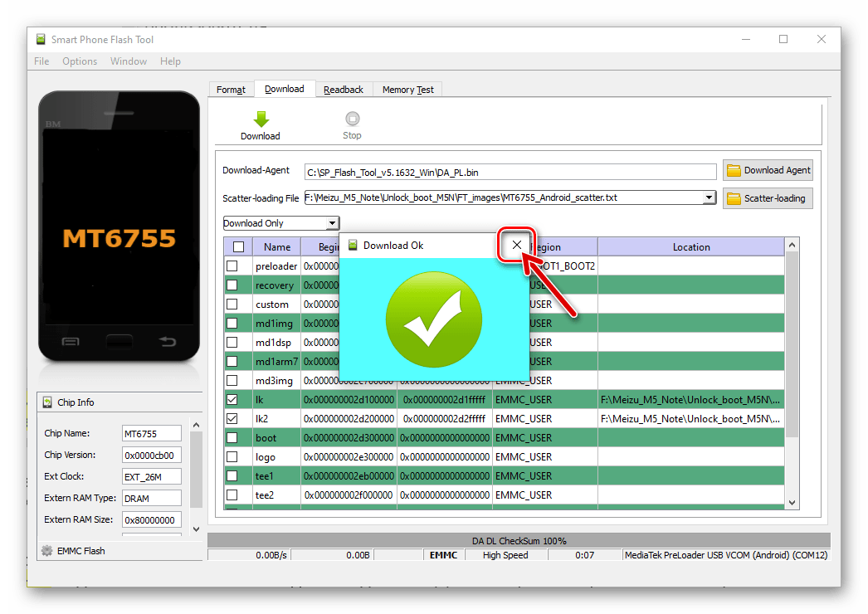868x614 pixels.
Task: Check the tee1 partition checkbox
Action: point(232,476)
